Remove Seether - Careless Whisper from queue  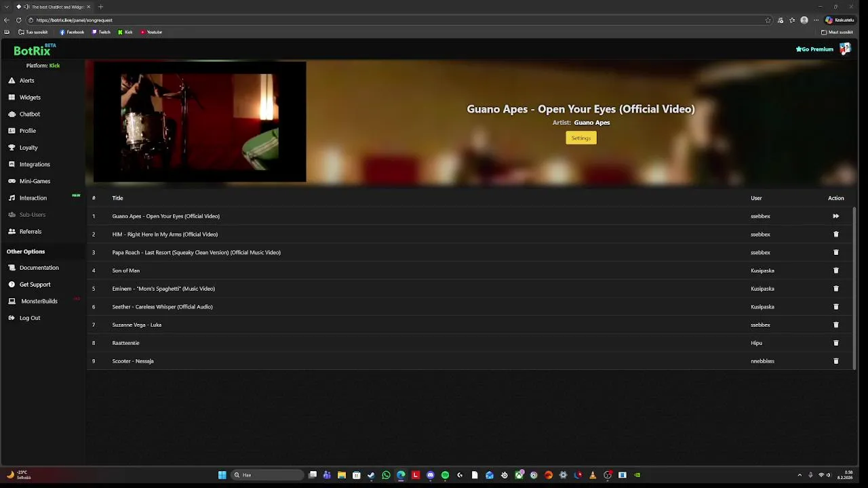835,306
